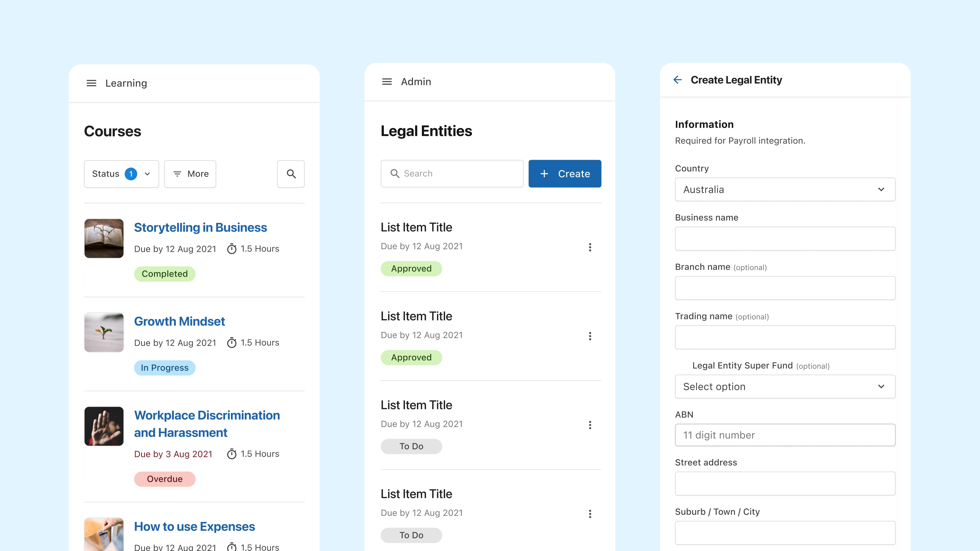Click the first To Do badge
Image resolution: width=980 pixels, height=551 pixels.
click(411, 446)
